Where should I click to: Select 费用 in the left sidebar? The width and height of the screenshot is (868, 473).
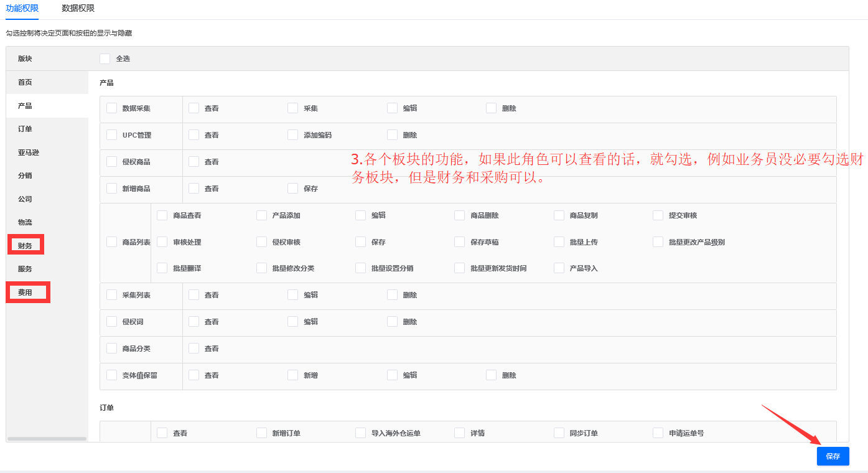25,293
